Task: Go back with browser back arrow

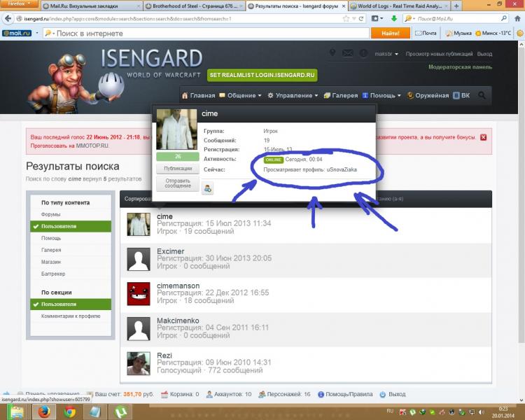Action: pyautogui.click(x=8, y=18)
